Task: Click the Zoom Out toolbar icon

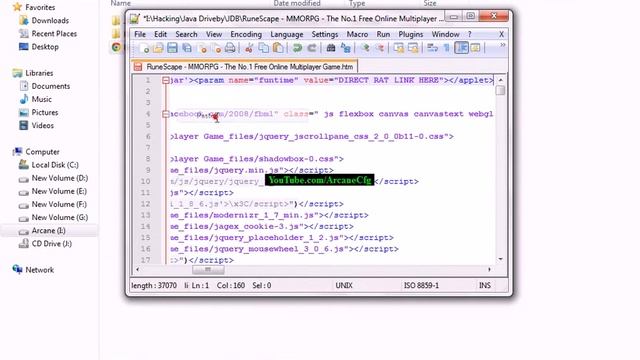Action: pyautogui.click(x=380, y=48)
